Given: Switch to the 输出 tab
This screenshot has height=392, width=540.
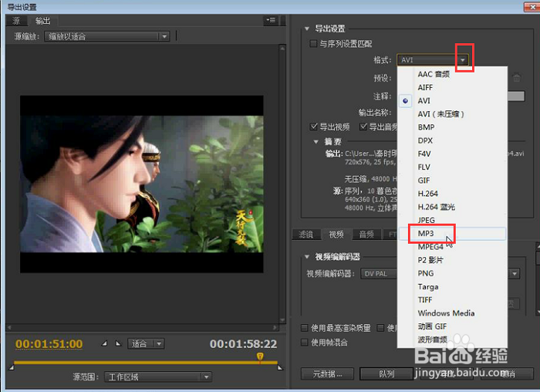Looking at the screenshot, I should point(42,21).
